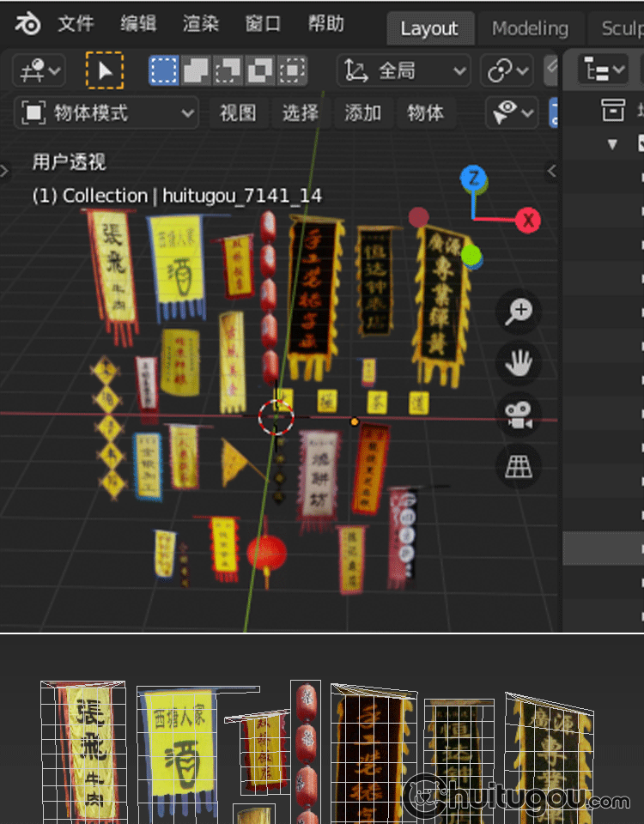Image resolution: width=644 pixels, height=824 pixels.
Task: Collapse the scene collection tree triangle
Action: (x=612, y=144)
